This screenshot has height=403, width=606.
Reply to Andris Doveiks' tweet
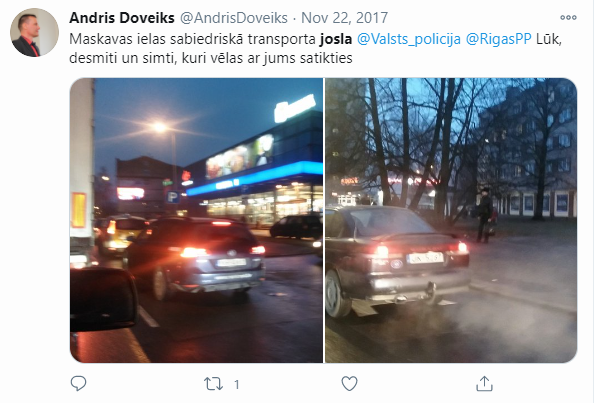(78, 384)
